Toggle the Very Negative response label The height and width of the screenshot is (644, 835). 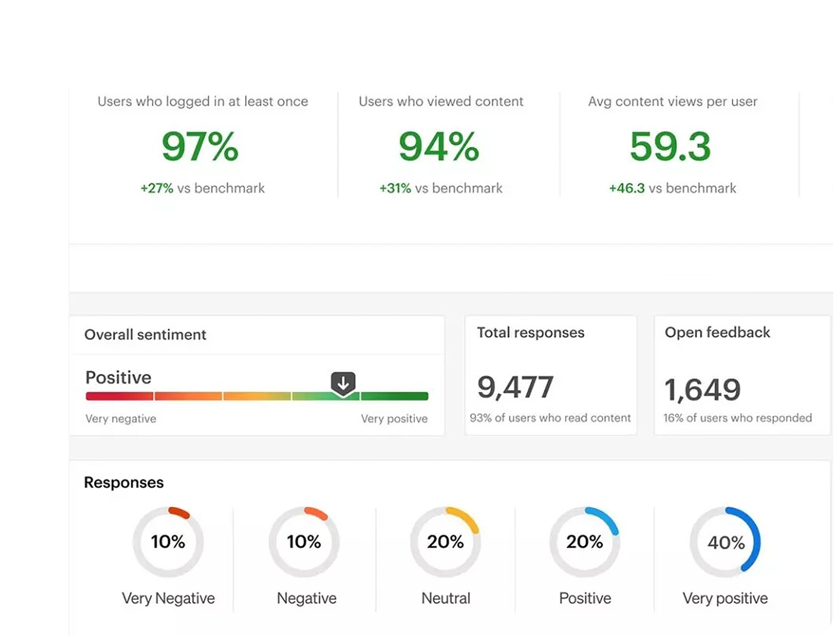click(x=168, y=598)
